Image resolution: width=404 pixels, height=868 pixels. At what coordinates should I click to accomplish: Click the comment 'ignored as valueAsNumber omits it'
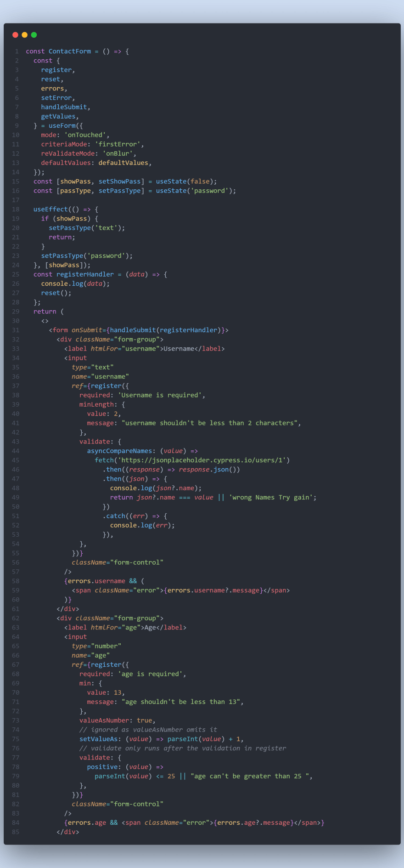pos(148,730)
